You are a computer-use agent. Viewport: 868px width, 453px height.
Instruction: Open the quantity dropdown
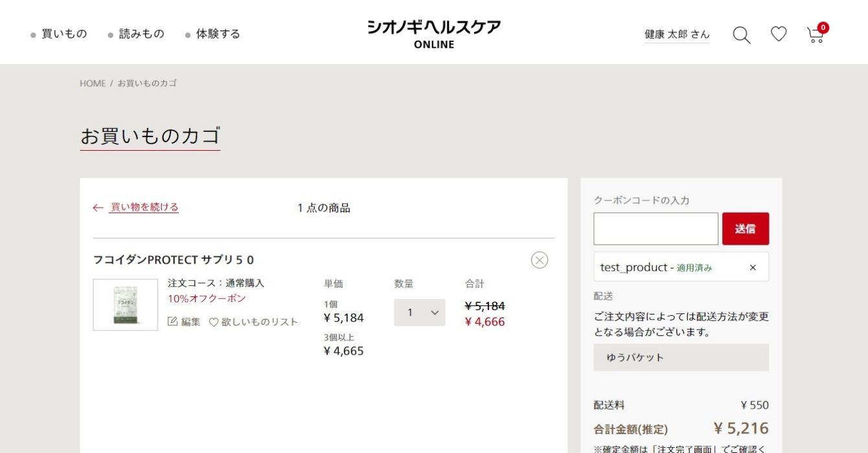click(x=420, y=313)
